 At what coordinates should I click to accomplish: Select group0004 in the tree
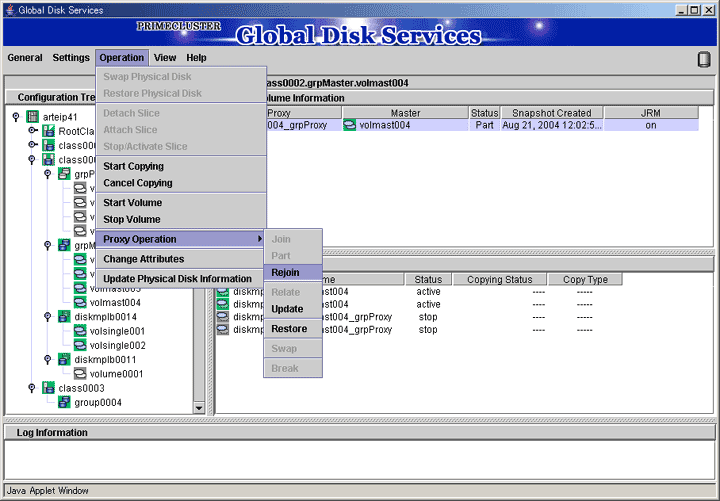(x=98, y=403)
